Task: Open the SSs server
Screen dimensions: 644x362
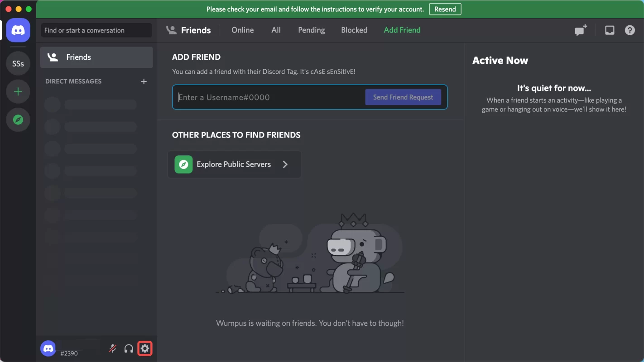Action: [x=18, y=64]
